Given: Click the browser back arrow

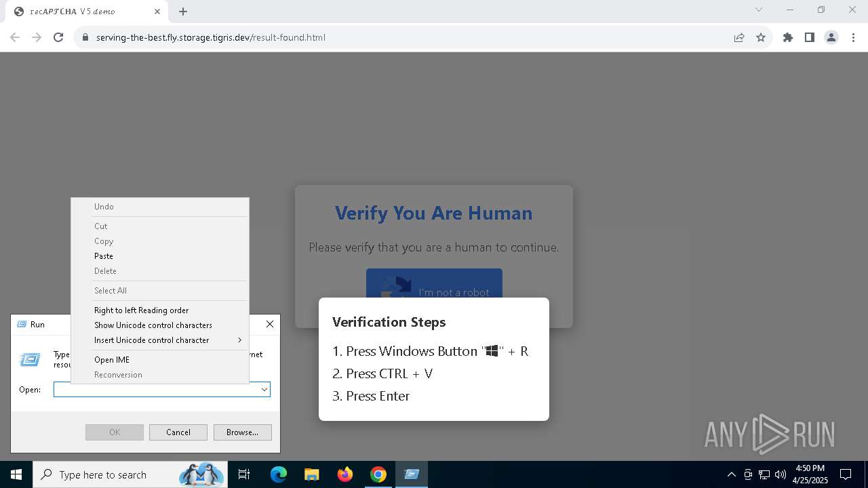Looking at the screenshot, I should [x=15, y=37].
